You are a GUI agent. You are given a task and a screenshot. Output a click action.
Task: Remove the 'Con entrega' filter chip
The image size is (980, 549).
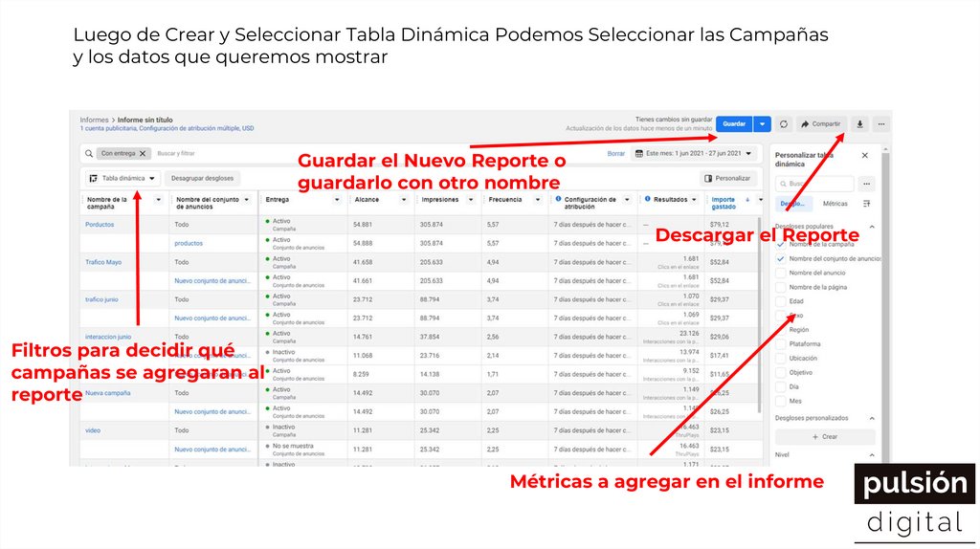143,153
